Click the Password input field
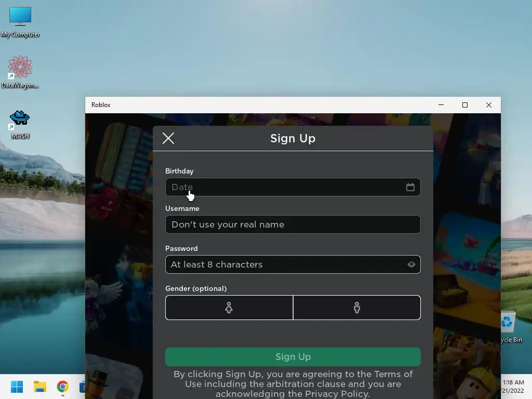Image resolution: width=532 pixels, height=399 pixels. (293, 264)
